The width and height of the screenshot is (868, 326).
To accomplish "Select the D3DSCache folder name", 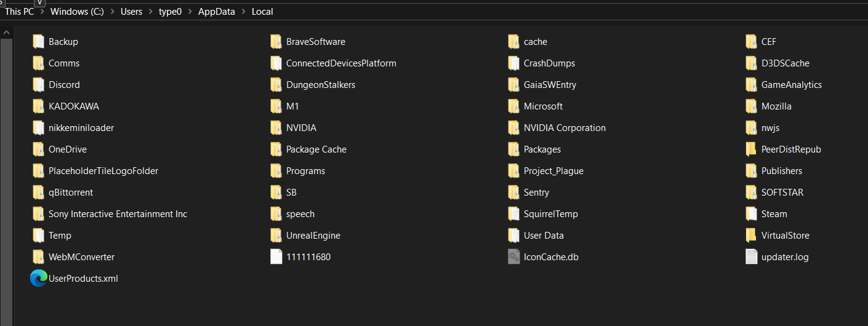I will pos(786,63).
